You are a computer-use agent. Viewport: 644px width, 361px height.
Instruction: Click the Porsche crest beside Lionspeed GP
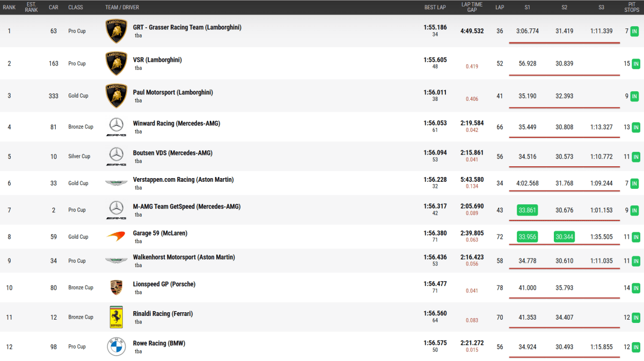pyautogui.click(x=116, y=288)
